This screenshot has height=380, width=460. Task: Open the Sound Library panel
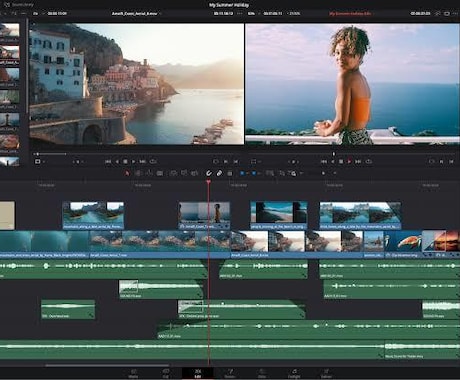point(19,5)
